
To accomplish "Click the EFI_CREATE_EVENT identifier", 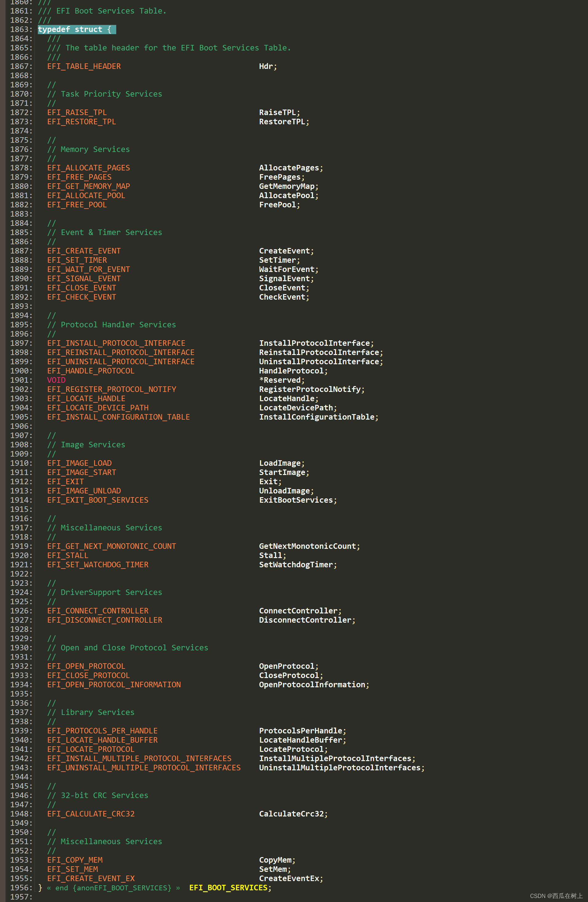I will pos(84,250).
